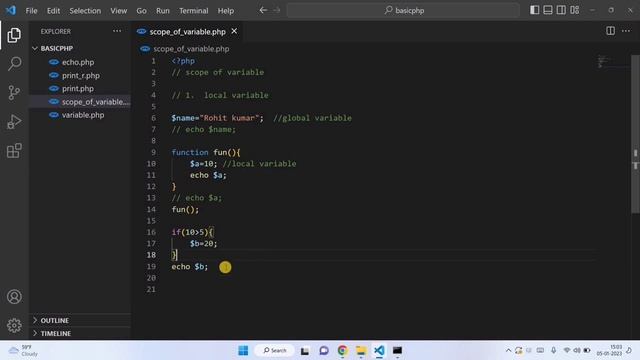Click the VS Code logo icon
The height and width of the screenshot is (360, 640).
pos(11,10)
